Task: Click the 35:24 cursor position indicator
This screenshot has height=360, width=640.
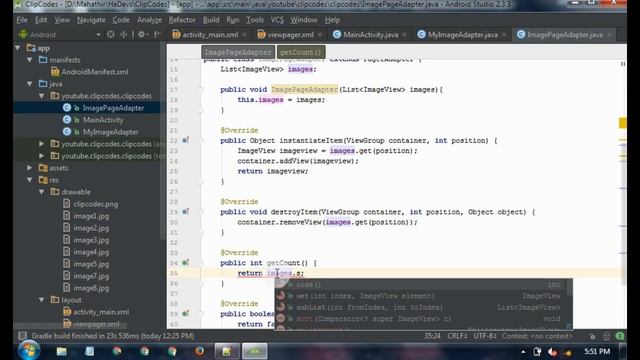Action: pos(432,336)
